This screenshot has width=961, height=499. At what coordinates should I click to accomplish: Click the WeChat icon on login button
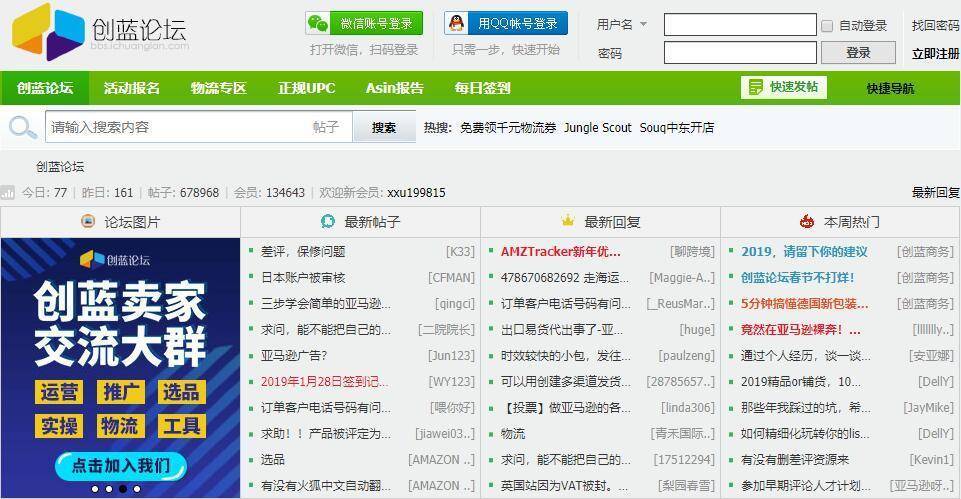[x=318, y=23]
